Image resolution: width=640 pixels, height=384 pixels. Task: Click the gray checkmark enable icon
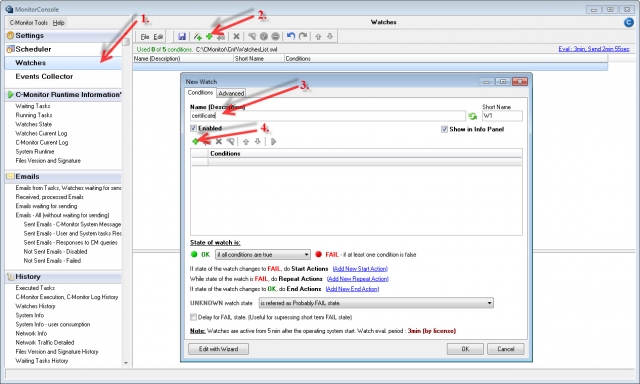tap(264, 36)
